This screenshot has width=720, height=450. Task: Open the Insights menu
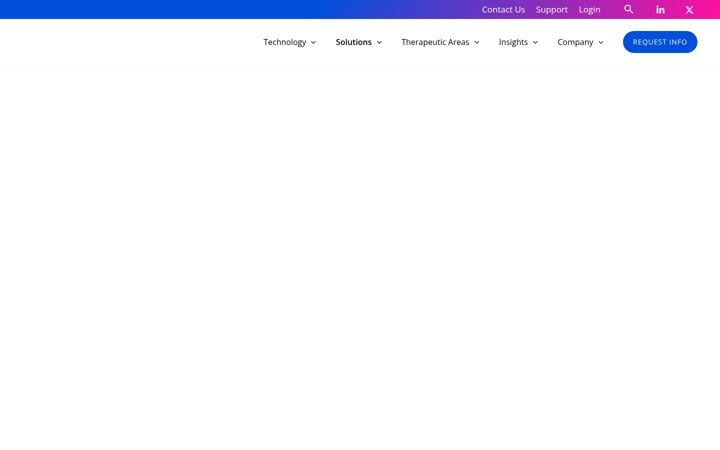(x=513, y=42)
